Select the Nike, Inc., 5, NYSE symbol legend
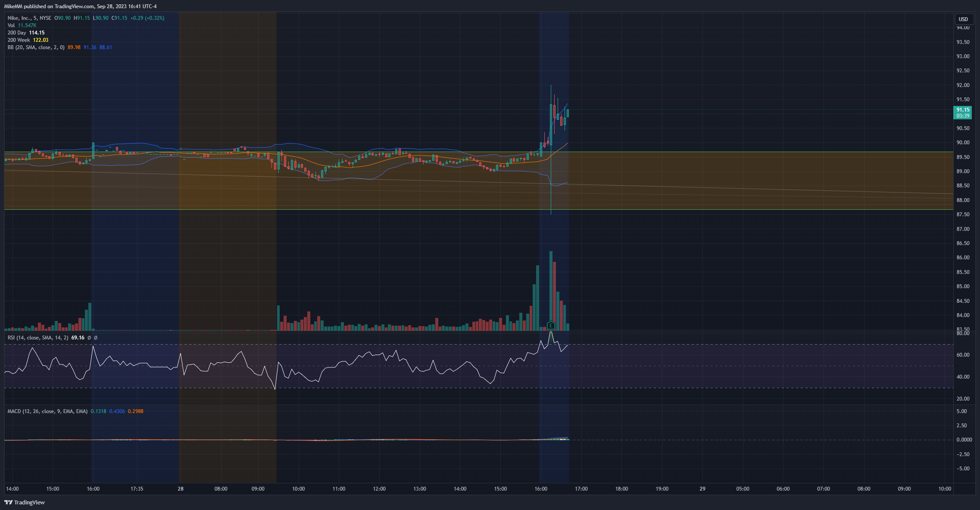 [x=29, y=18]
